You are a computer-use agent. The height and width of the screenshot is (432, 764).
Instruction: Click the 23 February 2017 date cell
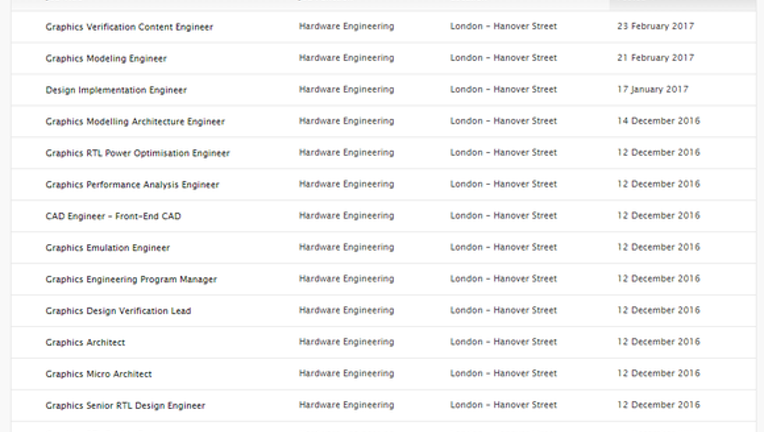pos(655,26)
